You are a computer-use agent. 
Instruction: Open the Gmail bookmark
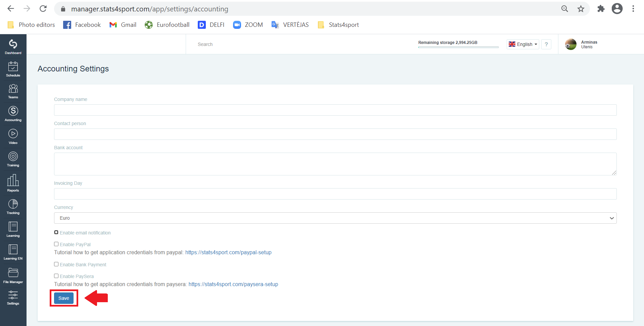point(123,25)
